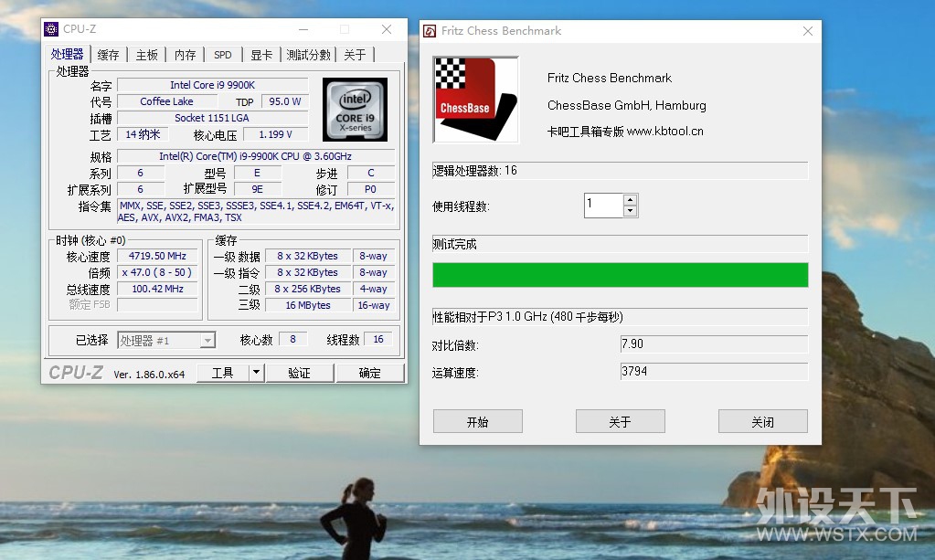Click the 验证 button in CPU-Z

tap(300, 373)
